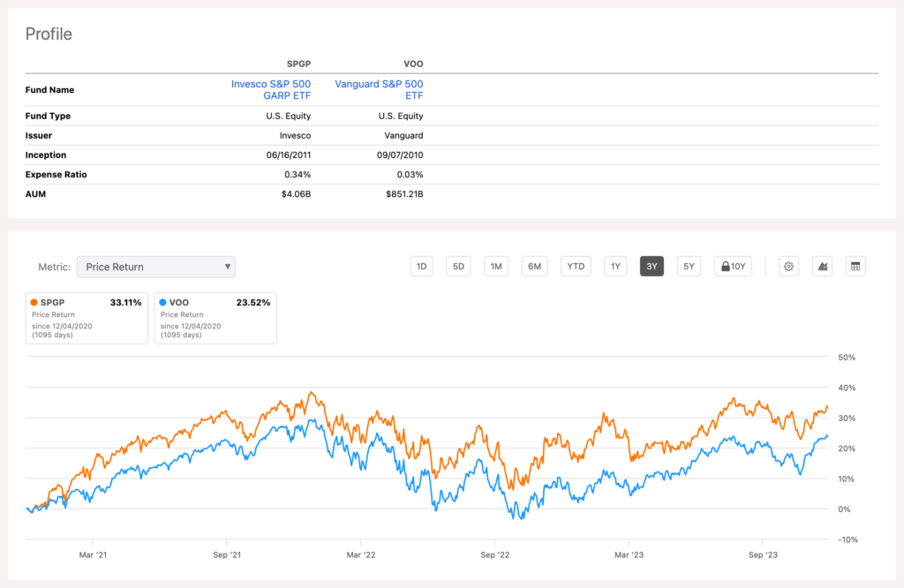
Task: Click the Profile section heading
Action: pos(49,34)
